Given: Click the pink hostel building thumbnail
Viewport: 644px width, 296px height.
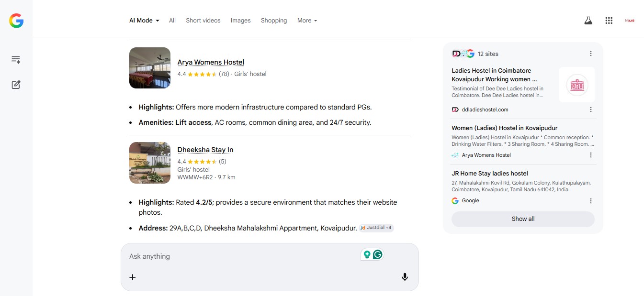Looking at the screenshot, I should click(x=577, y=85).
